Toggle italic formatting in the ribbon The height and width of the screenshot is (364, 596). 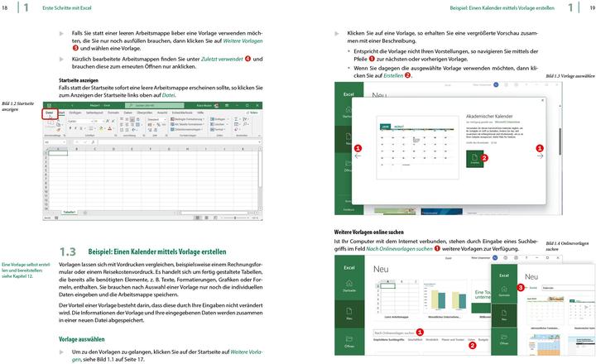[x=75, y=128]
